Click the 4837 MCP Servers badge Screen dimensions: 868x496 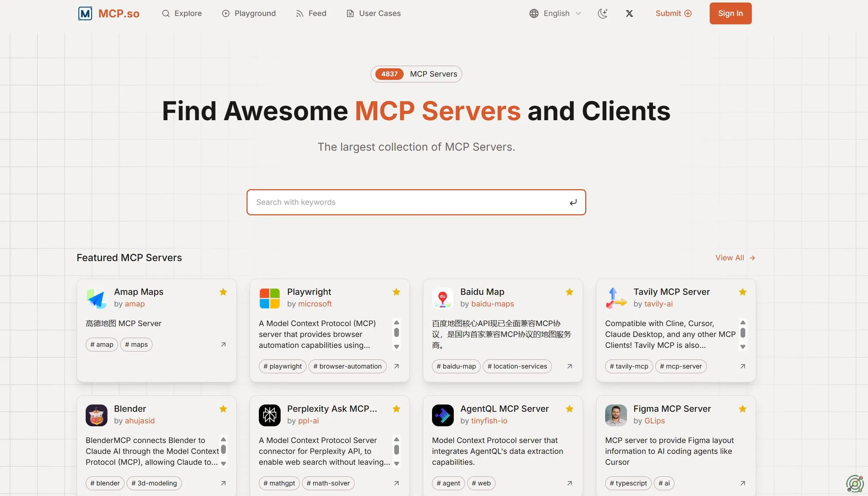[x=416, y=74]
